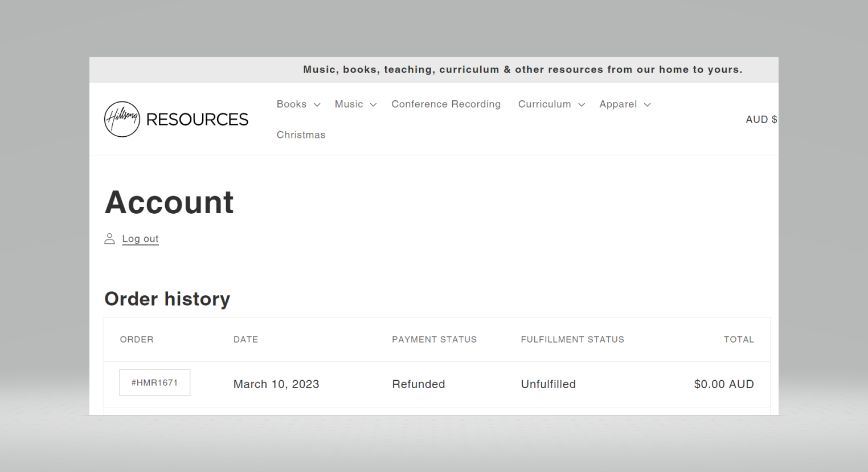Screen dimensions: 868x472
Task: Open the Books menu
Action: tap(292, 104)
